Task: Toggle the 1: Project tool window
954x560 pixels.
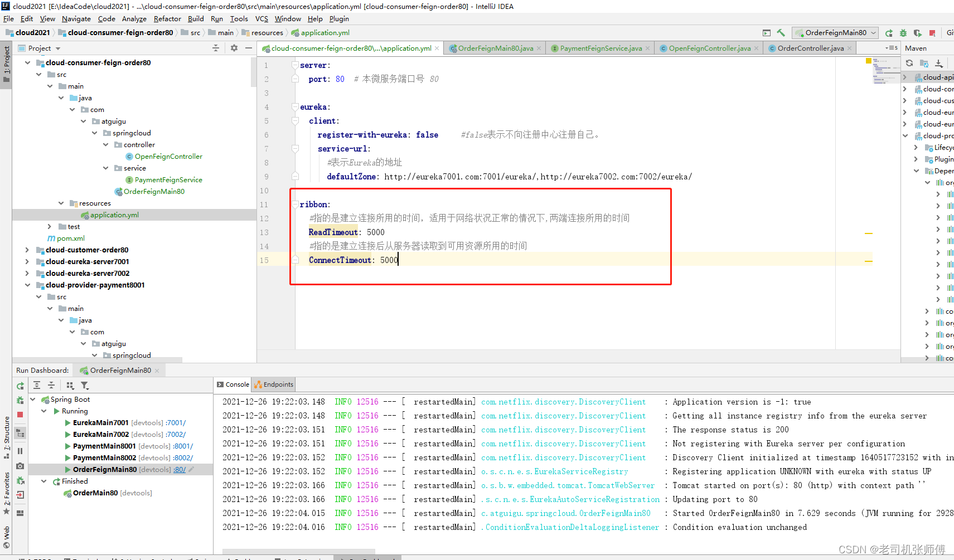Action: 6,64
